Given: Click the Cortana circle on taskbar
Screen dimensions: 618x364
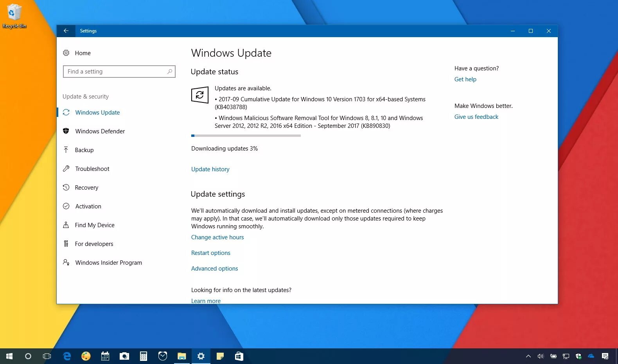Looking at the screenshot, I should [x=28, y=356].
